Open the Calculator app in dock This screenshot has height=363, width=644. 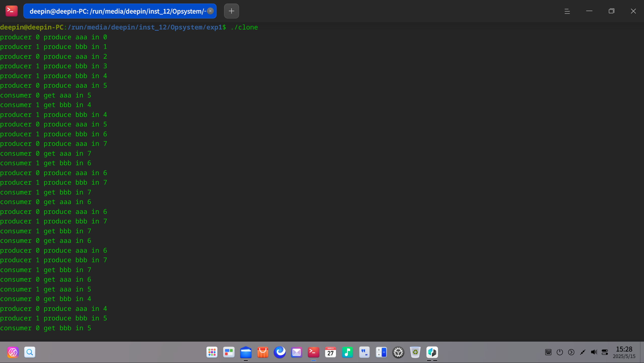(381, 352)
